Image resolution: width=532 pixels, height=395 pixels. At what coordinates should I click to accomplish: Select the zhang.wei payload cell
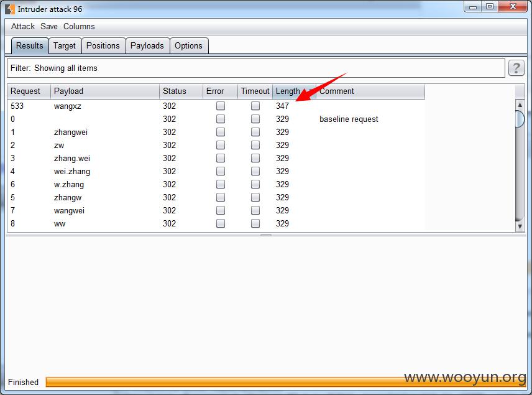pyautogui.click(x=72, y=158)
